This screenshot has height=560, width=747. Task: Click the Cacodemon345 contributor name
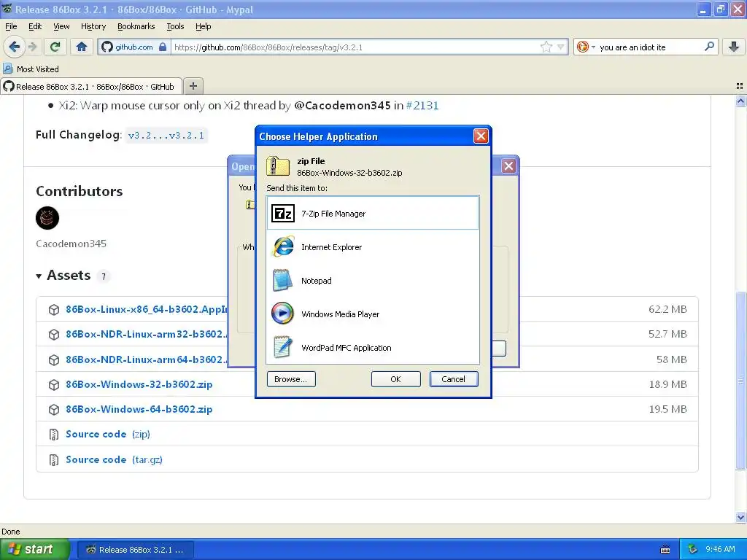(71, 244)
